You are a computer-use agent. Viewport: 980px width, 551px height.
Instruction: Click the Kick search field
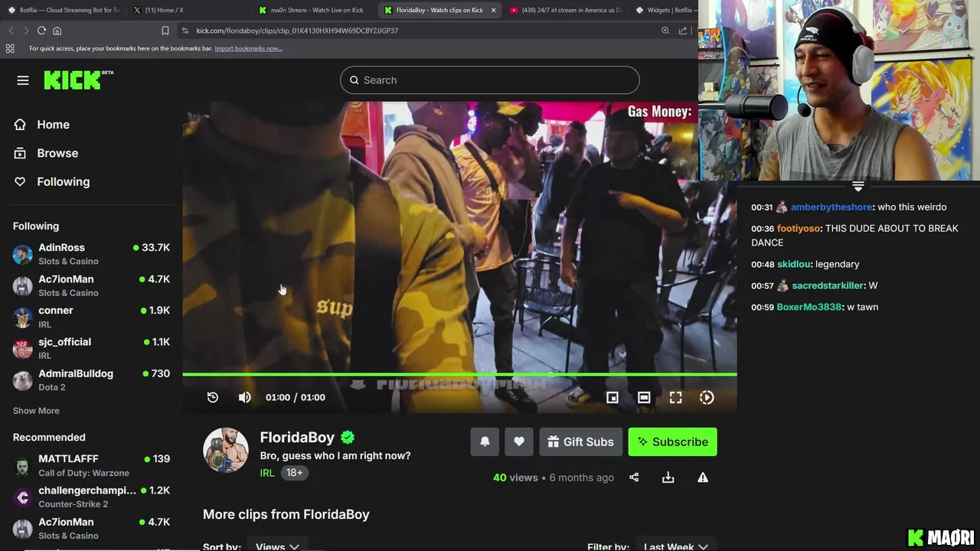[490, 80]
